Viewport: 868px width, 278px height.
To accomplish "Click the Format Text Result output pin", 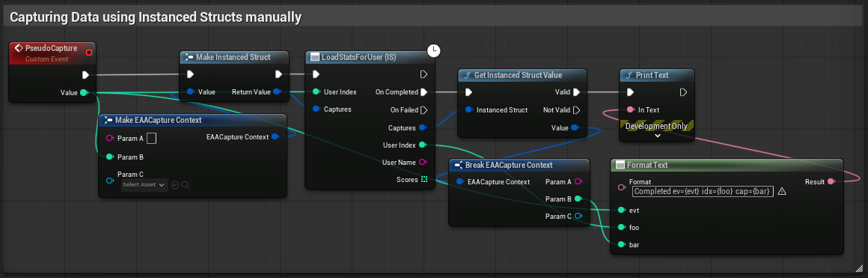I will (x=831, y=182).
